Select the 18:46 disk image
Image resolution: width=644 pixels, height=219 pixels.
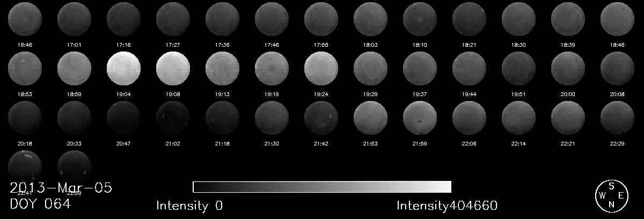pos(617,19)
